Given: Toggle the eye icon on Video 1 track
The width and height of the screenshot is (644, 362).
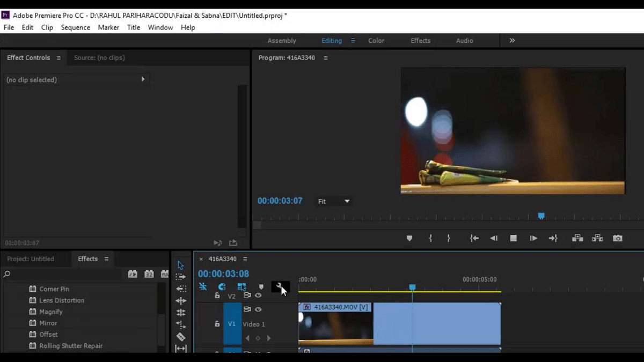Looking at the screenshot, I should point(259,309).
